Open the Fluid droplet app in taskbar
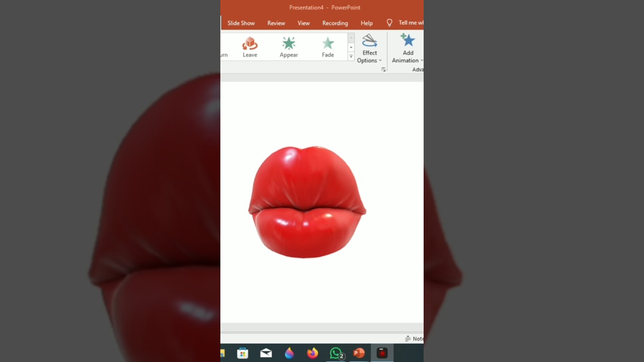This screenshot has width=644, height=362. [x=289, y=353]
